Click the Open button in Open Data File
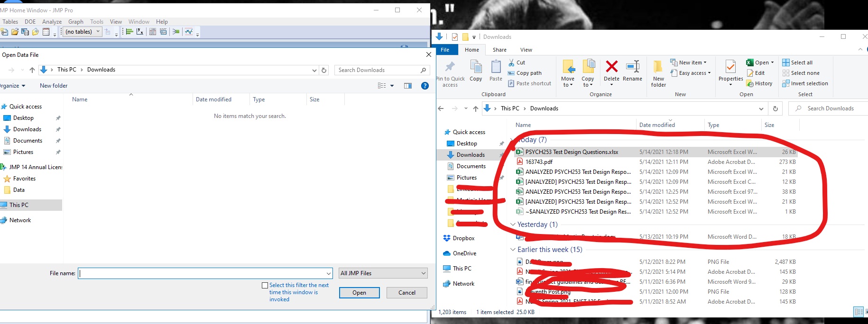868x324 pixels. click(x=360, y=293)
